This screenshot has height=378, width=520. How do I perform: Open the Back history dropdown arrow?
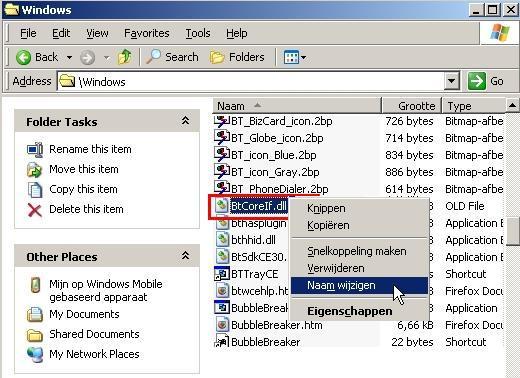coord(69,58)
